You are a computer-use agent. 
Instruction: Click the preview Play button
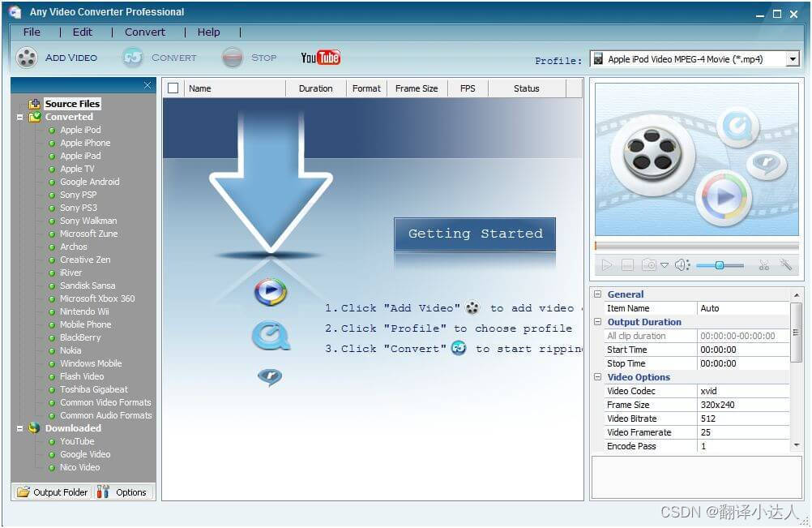[607, 265]
